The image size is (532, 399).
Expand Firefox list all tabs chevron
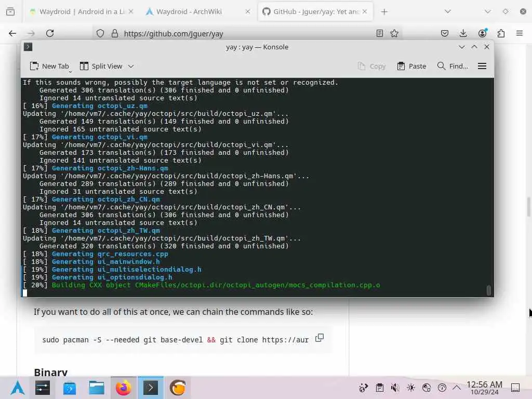pos(448,11)
